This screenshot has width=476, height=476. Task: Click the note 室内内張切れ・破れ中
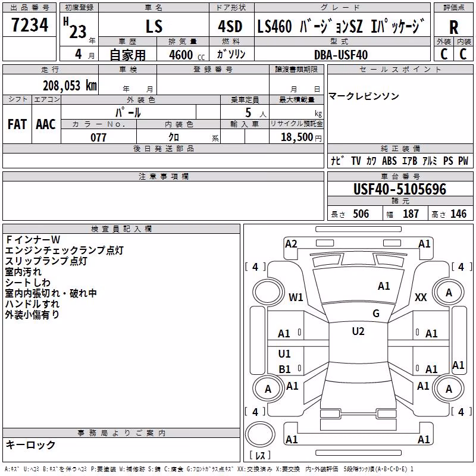(51, 293)
